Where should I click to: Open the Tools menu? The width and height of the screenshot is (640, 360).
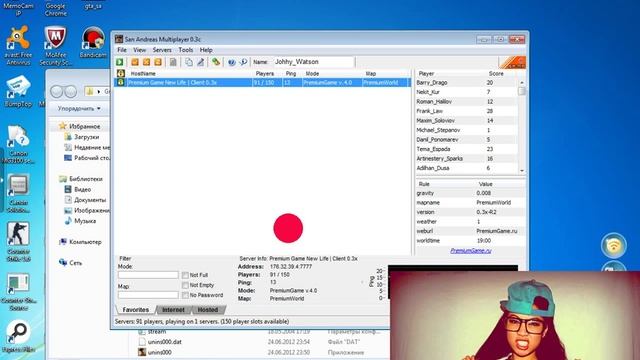click(x=186, y=50)
